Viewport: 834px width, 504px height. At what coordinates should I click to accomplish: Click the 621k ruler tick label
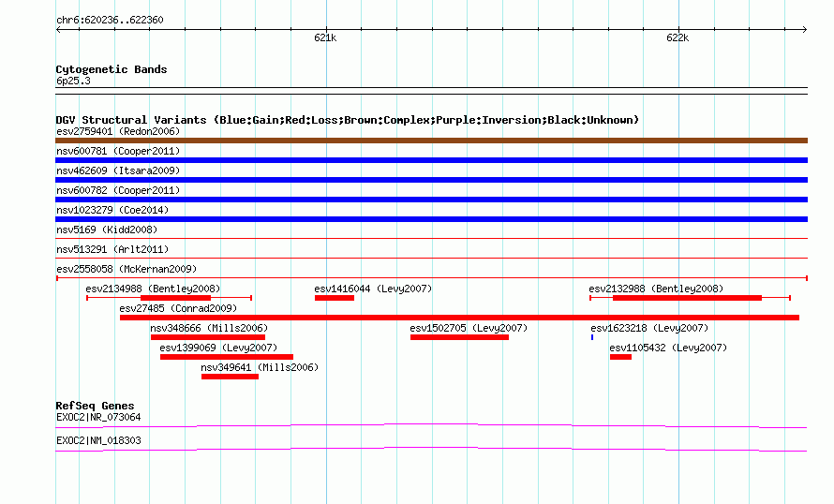point(325,37)
